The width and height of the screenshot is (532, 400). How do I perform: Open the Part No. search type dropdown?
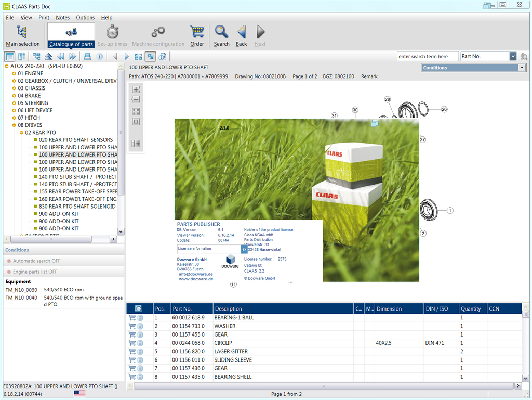[513, 56]
